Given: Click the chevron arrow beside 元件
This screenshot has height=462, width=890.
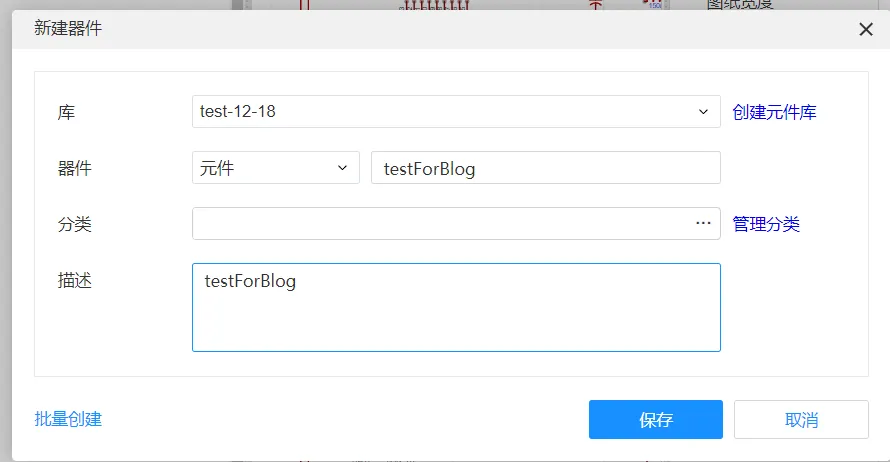Looking at the screenshot, I should (342, 168).
